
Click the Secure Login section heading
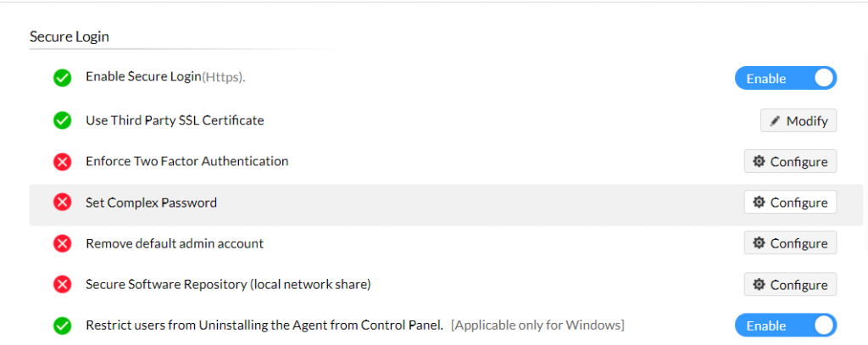(x=70, y=36)
